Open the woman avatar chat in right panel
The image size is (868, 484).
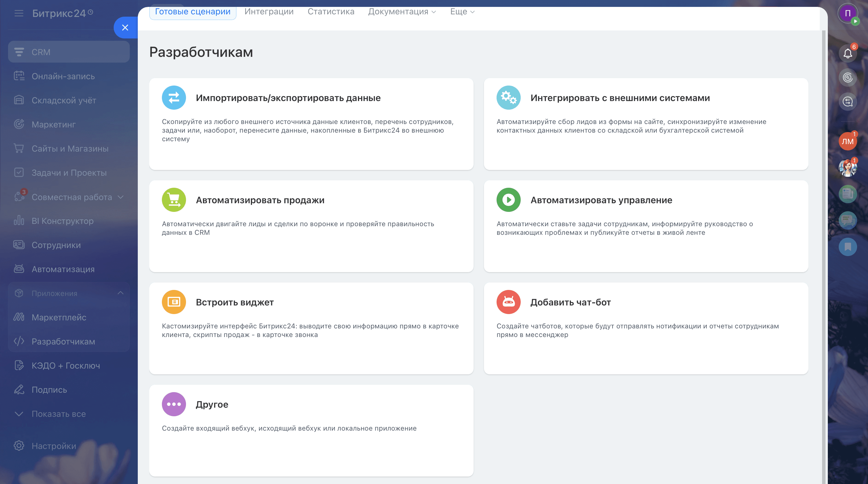click(848, 168)
